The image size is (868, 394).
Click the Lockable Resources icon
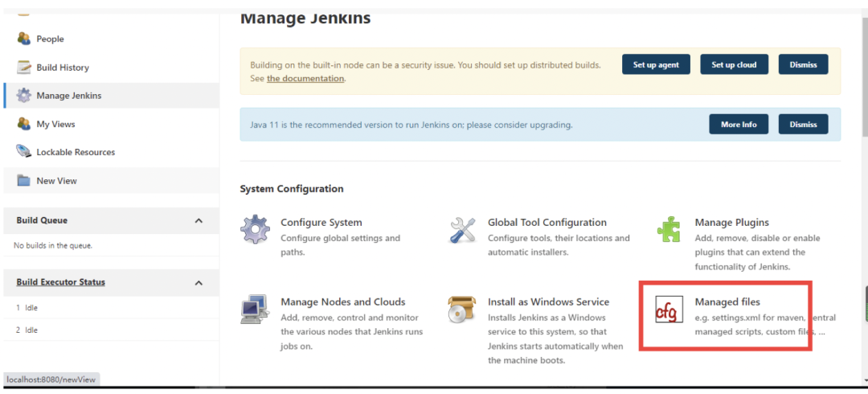[24, 152]
